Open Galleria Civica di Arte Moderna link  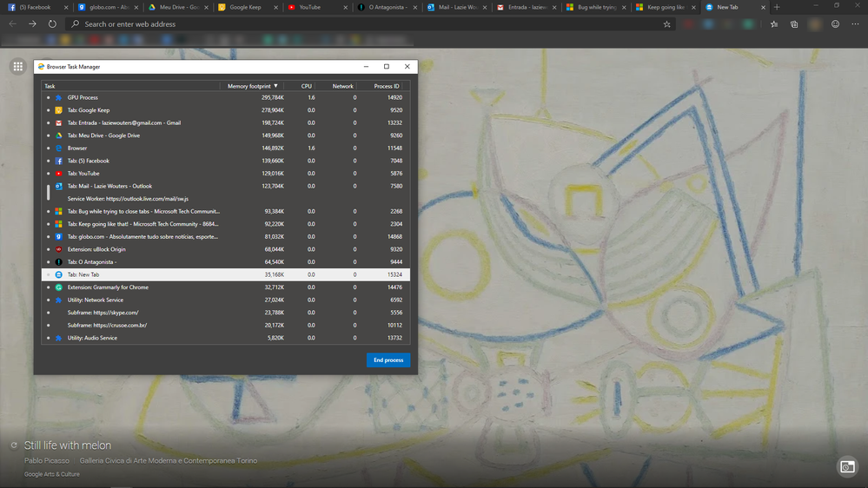[169, 460]
